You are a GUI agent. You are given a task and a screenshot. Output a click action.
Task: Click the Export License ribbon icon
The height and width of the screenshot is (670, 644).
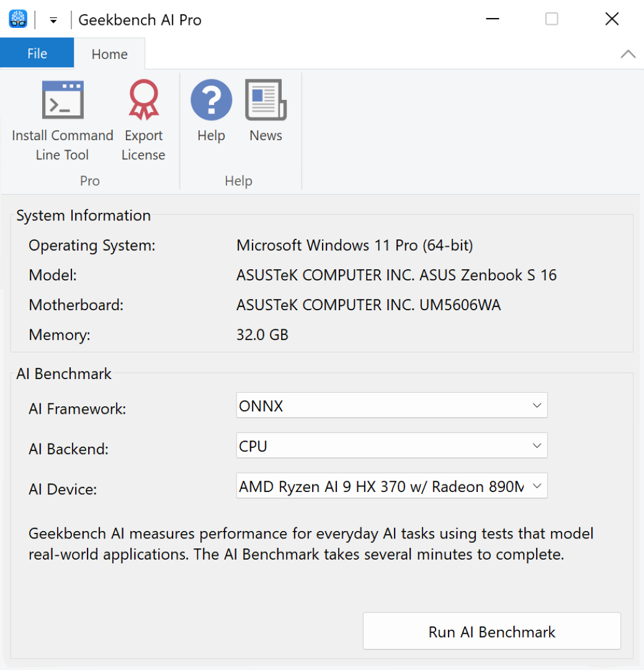click(x=143, y=99)
